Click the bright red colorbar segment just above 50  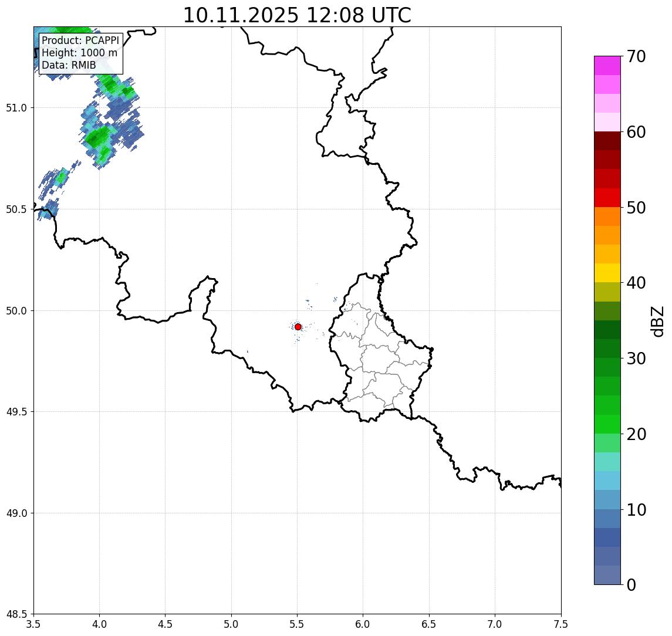click(607, 198)
